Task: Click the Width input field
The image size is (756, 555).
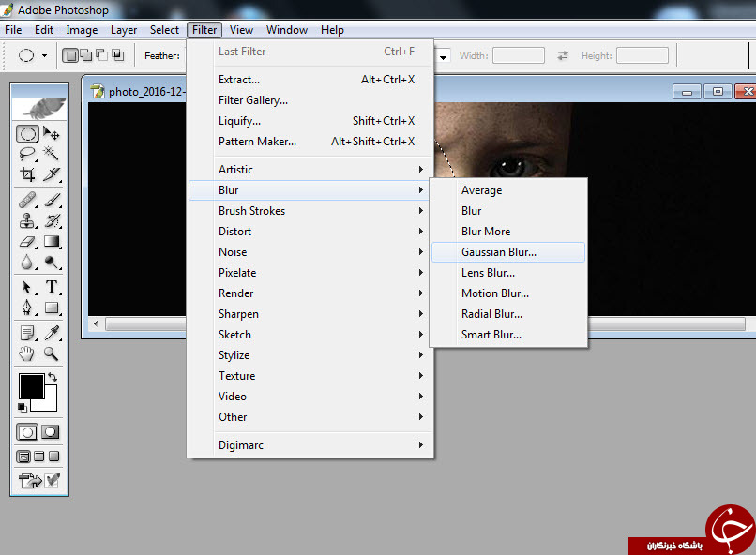Action: point(519,55)
